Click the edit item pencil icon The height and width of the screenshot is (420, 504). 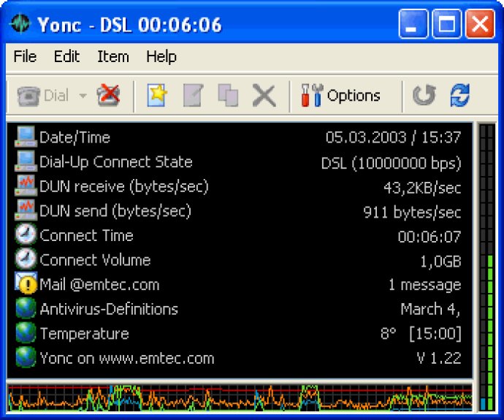193,95
